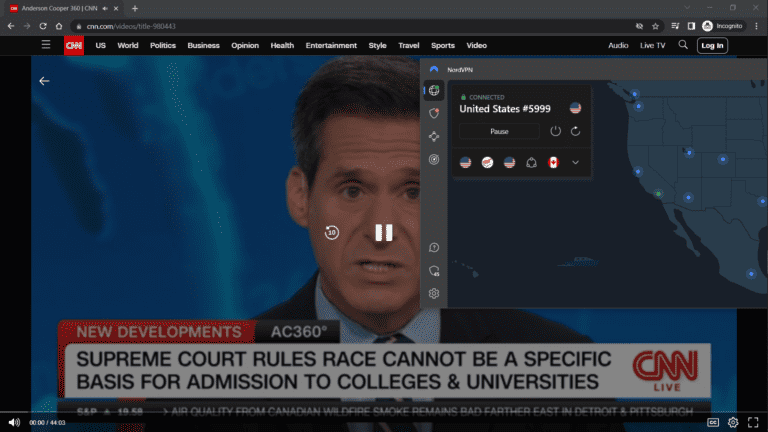The height and width of the screenshot is (432, 768).
Task: Open the Opinion section
Action: pos(245,46)
